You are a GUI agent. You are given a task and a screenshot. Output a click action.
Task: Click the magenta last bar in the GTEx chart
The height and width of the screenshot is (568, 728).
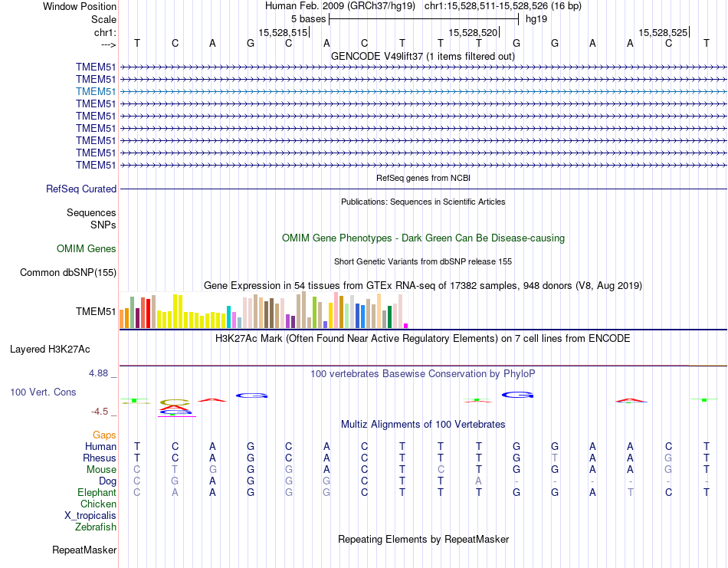[406, 326]
